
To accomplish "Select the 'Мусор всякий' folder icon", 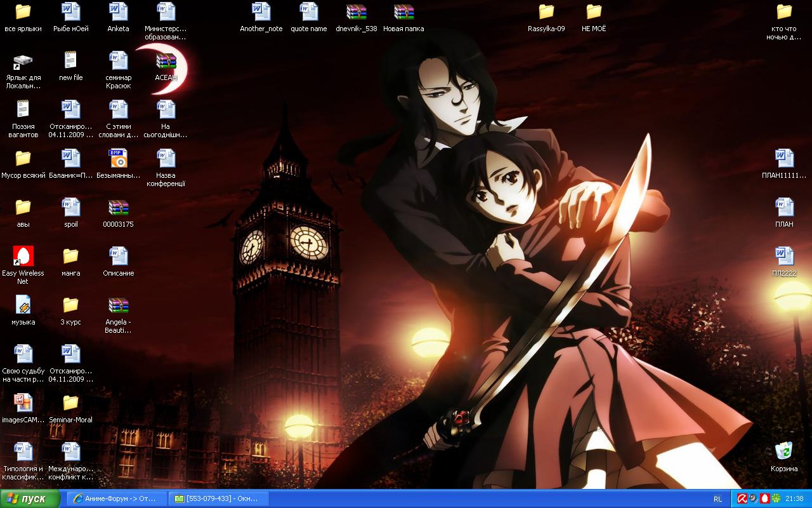I will click(x=23, y=159).
